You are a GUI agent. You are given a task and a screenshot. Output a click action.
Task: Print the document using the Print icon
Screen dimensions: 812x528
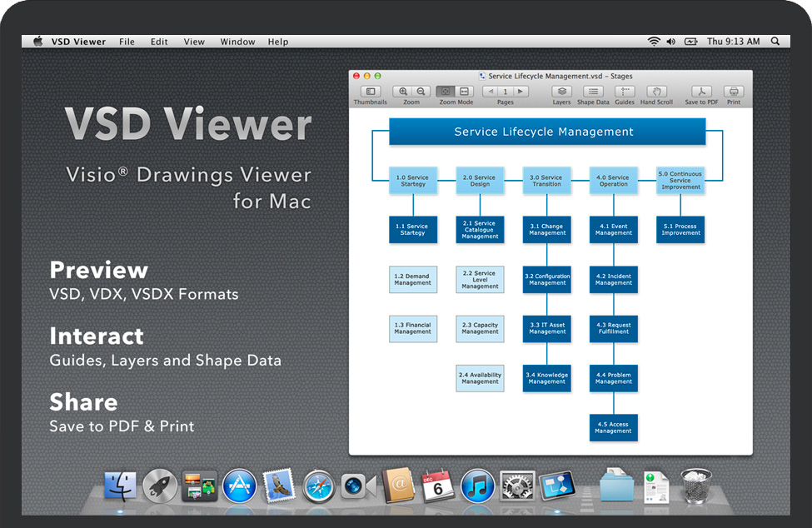733,92
